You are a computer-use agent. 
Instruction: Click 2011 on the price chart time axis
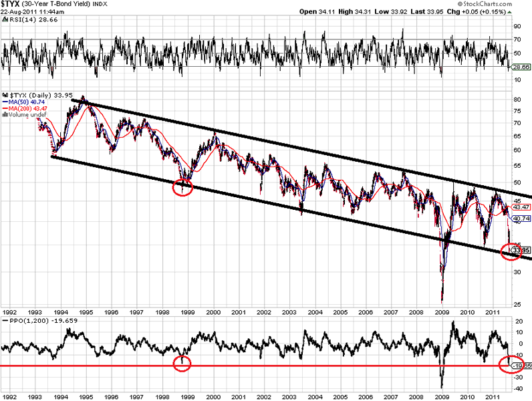(x=493, y=312)
